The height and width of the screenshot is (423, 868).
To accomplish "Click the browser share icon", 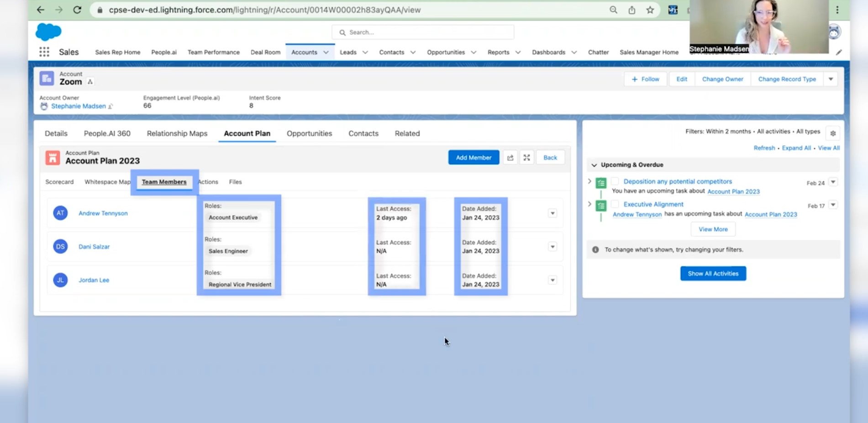I will coord(631,10).
